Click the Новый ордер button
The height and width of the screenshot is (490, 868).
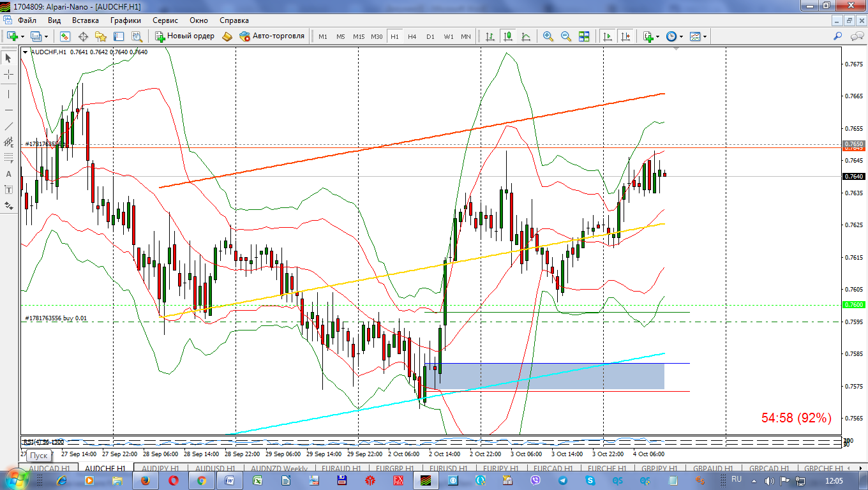click(185, 36)
